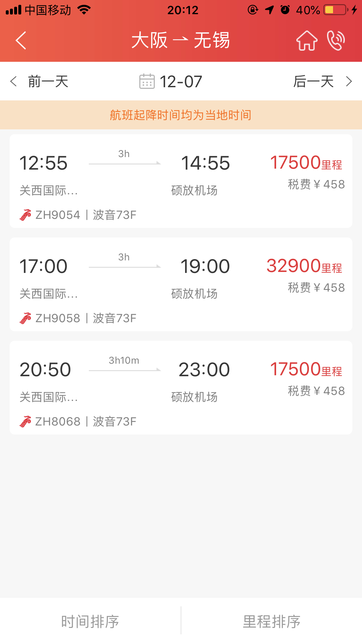Screen dimensions: 362x644
Task: Click the Shenzhen Airlines logo for ZH9054
Action: tap(25, 215)
